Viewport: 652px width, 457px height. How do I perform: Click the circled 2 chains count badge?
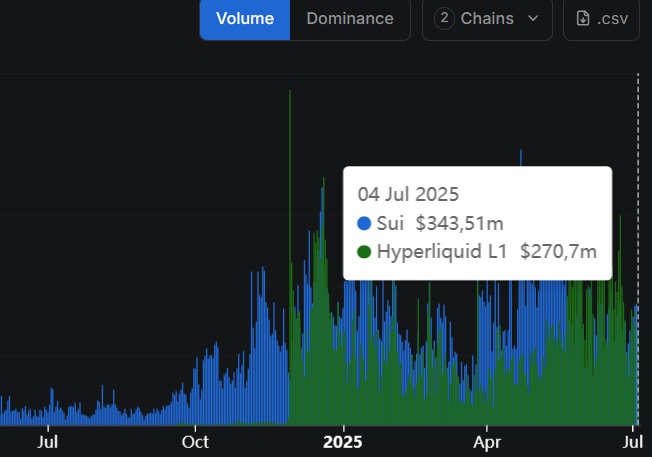point(444,18)
